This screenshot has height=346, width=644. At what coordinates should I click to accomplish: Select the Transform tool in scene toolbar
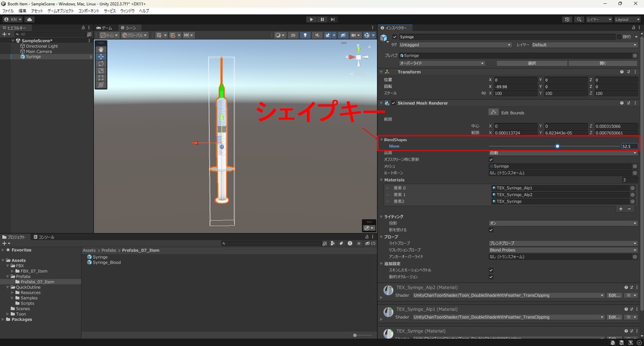[x=101, y=85]
